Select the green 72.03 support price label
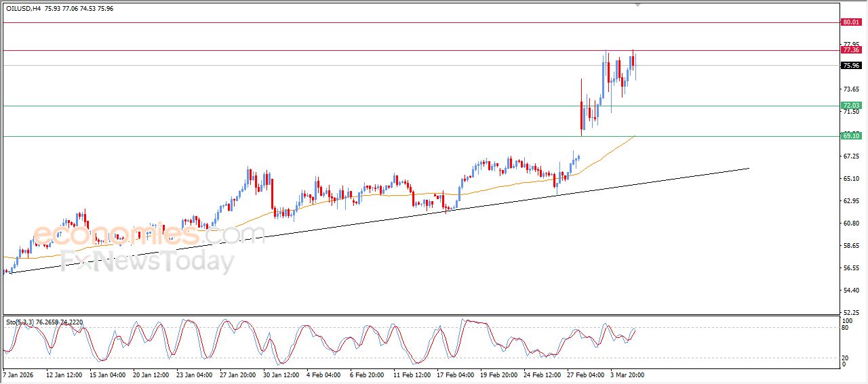 851,106
